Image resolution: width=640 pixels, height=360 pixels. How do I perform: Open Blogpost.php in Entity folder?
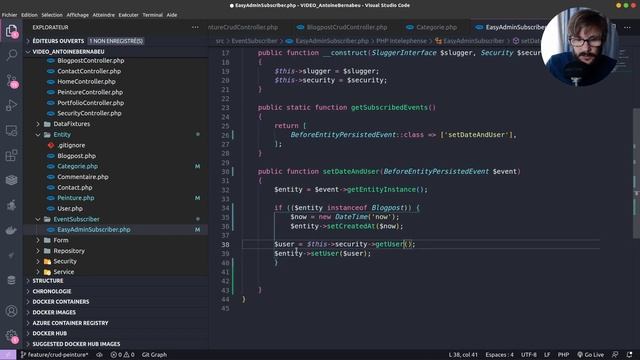coord(76,156)
